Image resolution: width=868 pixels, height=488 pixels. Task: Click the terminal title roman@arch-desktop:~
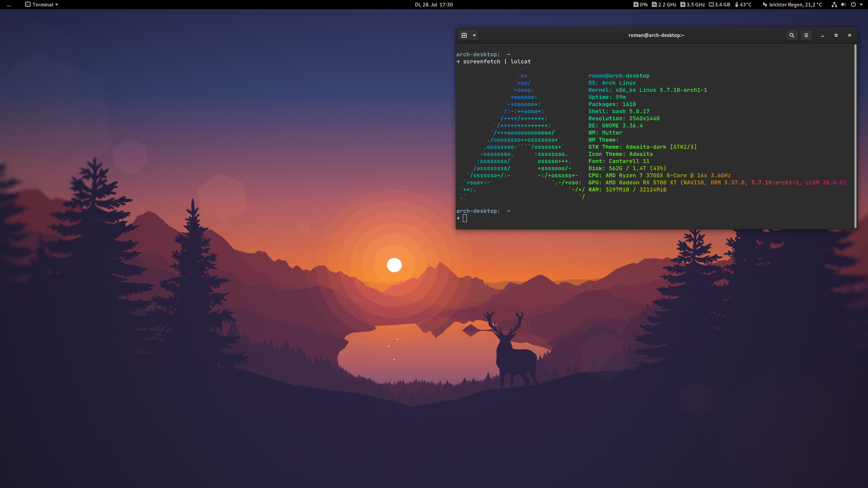tap(656, 35)
